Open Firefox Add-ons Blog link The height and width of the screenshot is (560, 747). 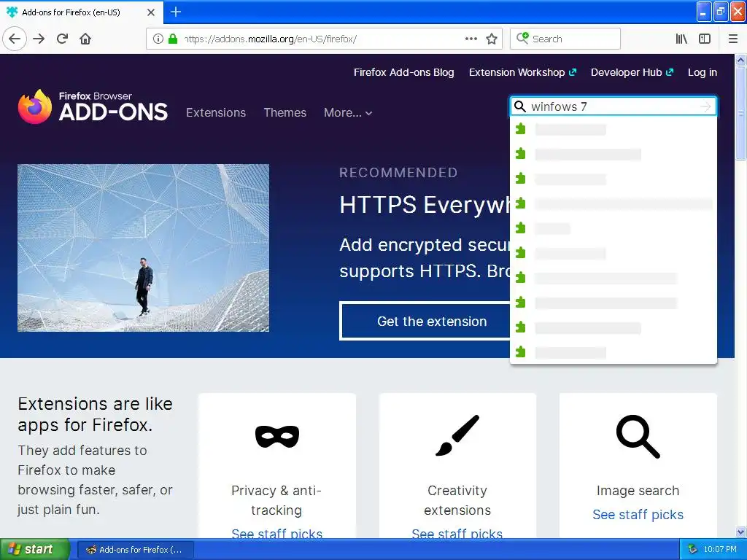point(403,72)
